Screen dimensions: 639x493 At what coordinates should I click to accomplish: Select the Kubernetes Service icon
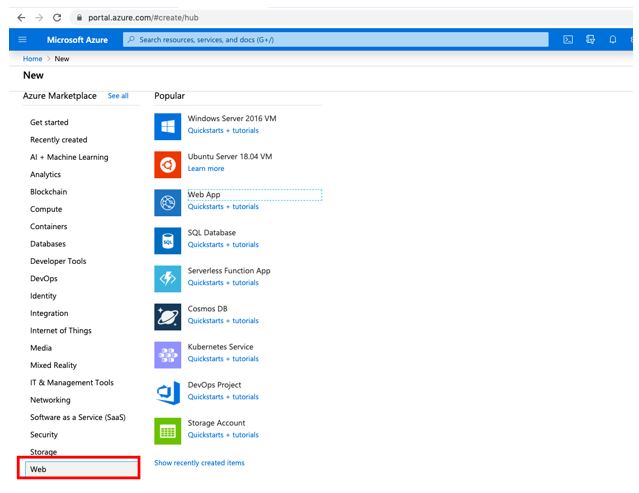pyautogui.click(x=168, y=354)
